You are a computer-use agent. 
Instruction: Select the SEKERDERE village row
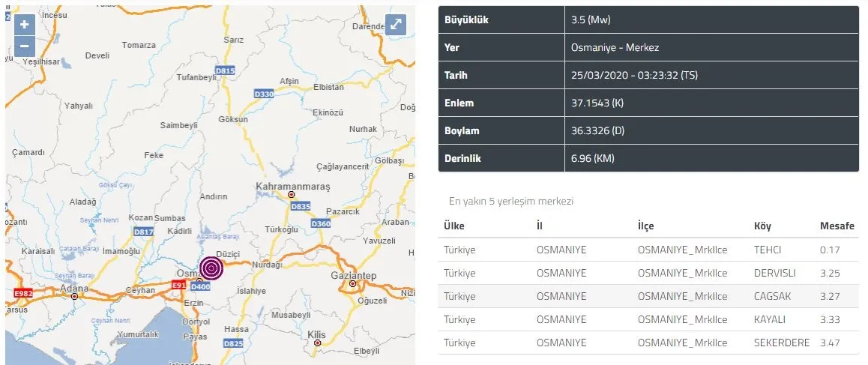[648, 343]
